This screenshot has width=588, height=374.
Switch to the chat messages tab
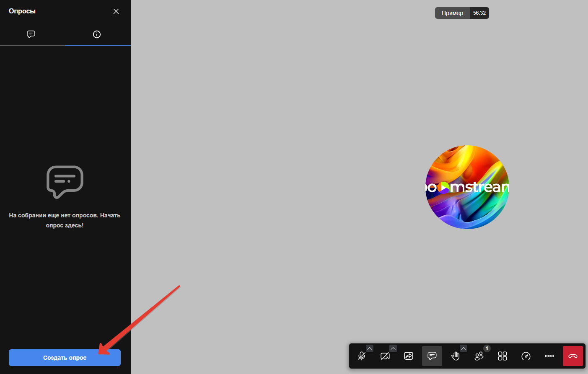click(31, 34)
